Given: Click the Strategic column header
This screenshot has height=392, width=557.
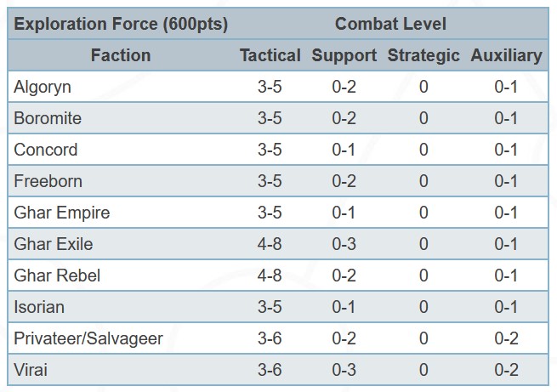Looking at the screenshot, I should tap(423, 55).
